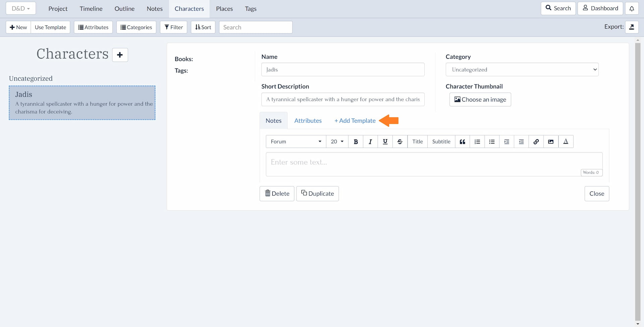Switch to the Attributes tab
The width and height of the screenshot is (644, 327).
(x=308, y=121)
